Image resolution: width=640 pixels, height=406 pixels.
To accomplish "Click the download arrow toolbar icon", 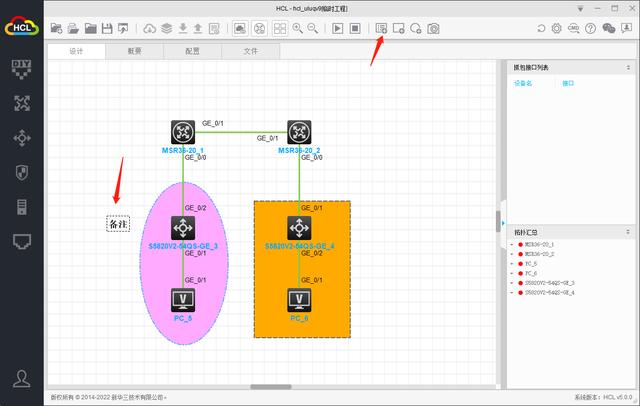I will click(x=183, y=28).
